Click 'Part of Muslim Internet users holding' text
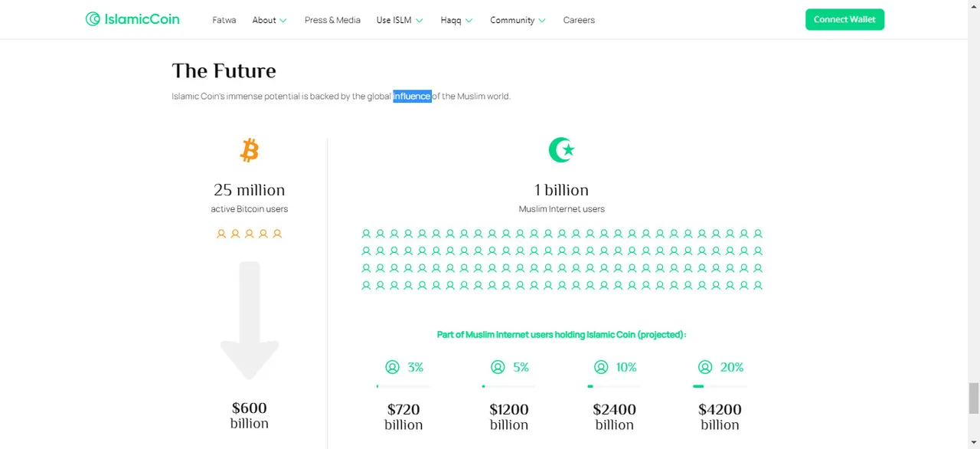 click(x=511, y=335)
